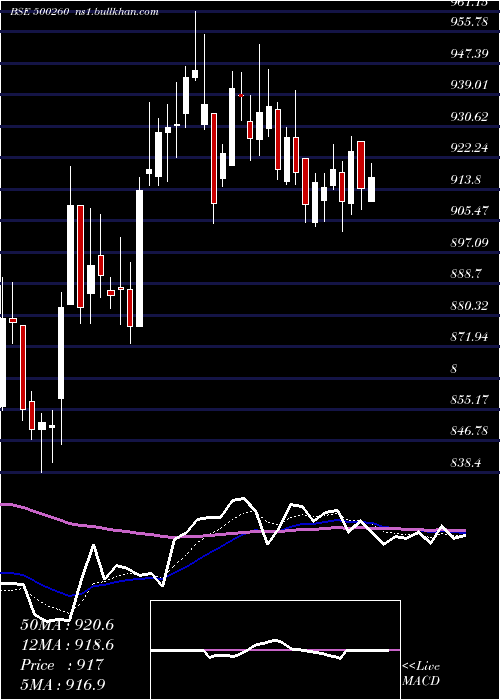Click the 939.01 price axis label
500x700 pixels.
point(469,85)
